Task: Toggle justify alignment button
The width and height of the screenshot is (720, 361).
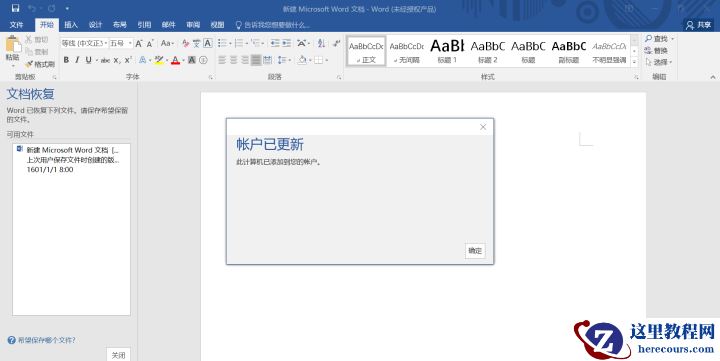Action: pos(256,60)
